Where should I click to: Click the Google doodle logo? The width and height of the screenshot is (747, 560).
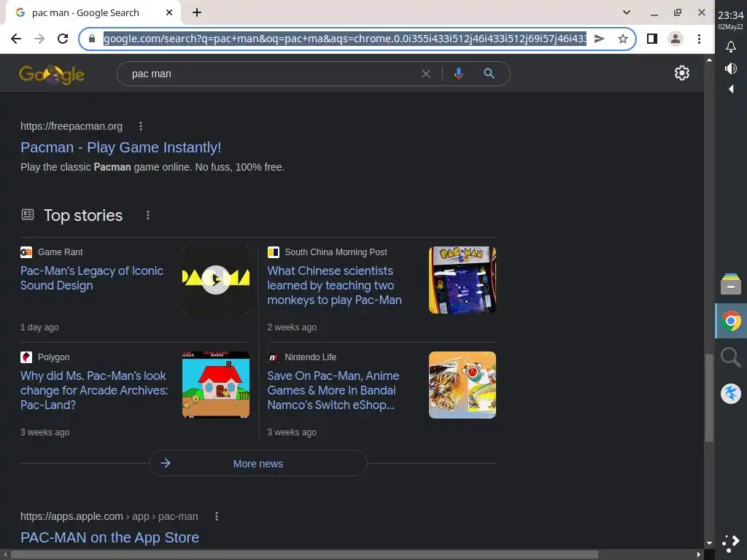click(x=52, y=74)
